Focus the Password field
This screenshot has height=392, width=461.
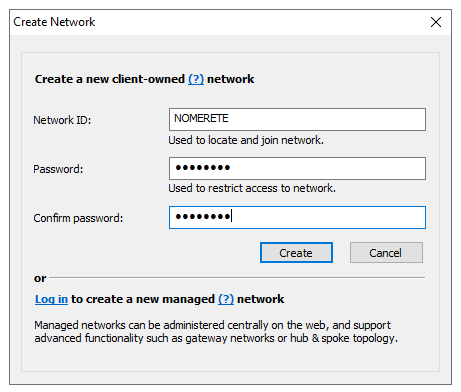pyautogui.click(x=297, y=168)
